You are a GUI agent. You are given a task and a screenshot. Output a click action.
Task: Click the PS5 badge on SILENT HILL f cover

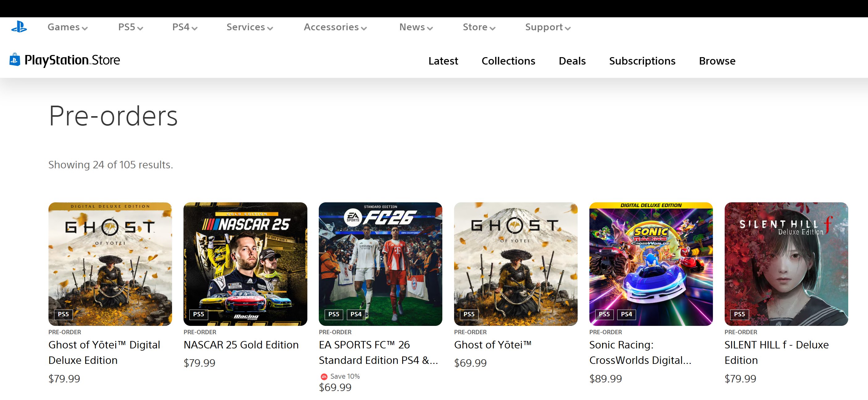click(739, 314)
